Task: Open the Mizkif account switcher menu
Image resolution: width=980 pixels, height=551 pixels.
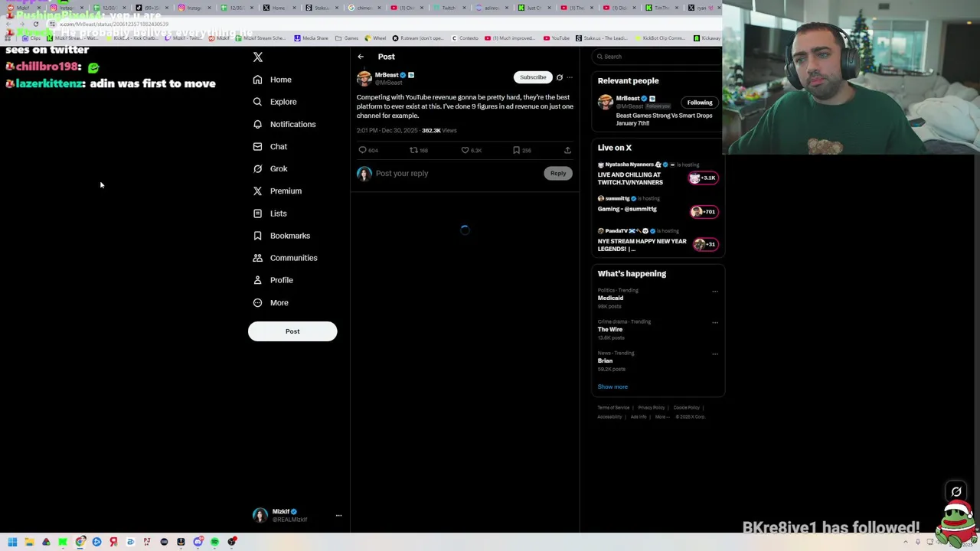Action: pyautogui.click(x=338, y=516)
